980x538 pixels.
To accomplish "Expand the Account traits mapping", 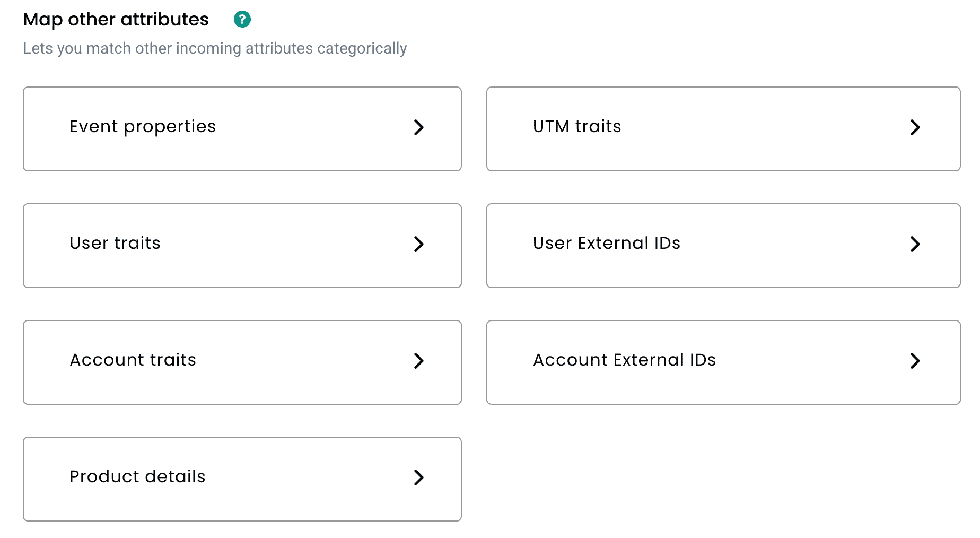I will click(x=419, y=361).
